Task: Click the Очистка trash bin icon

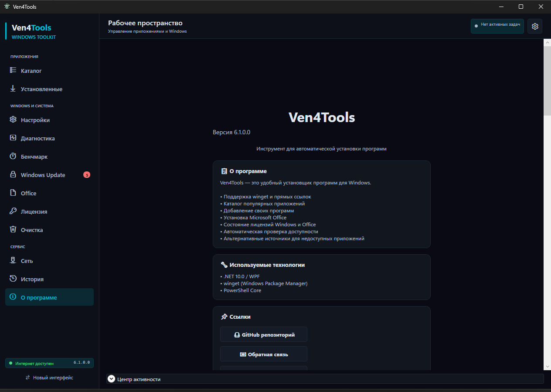Action: (x=13, y=229)
